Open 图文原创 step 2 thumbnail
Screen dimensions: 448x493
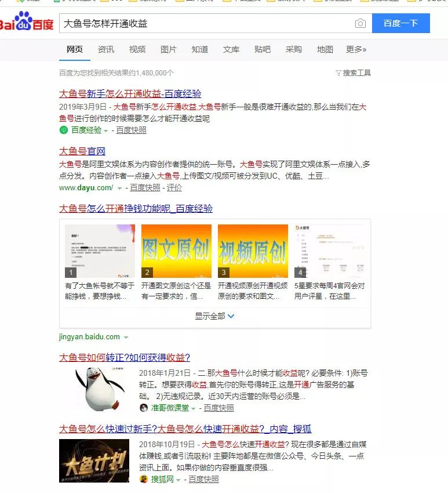[x=176, y=251]
